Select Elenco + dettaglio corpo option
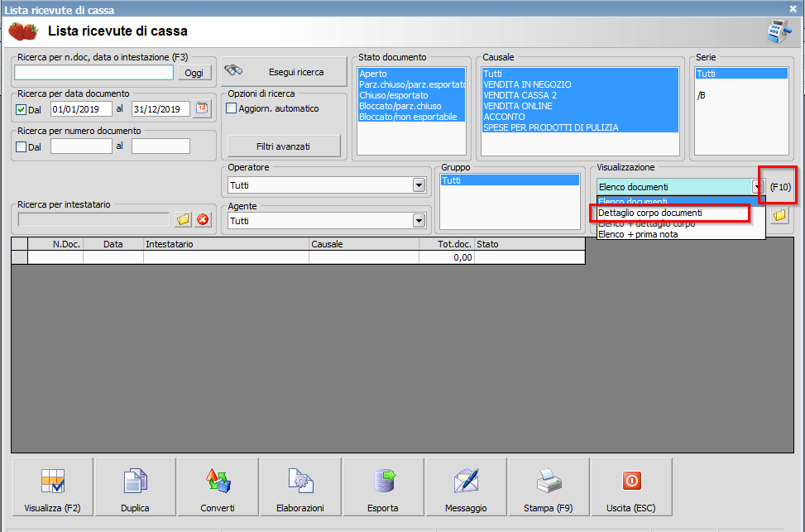 (681, 224)
